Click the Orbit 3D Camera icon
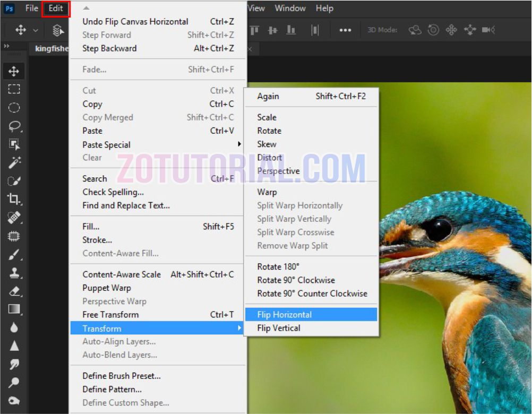This screenshot has height=414, width=532. click(x=414, y=30)
